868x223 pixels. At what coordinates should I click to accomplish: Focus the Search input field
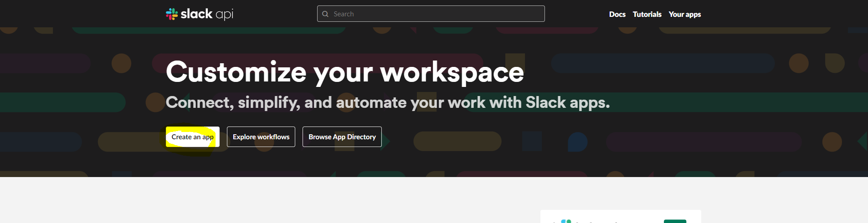(431, 14)
